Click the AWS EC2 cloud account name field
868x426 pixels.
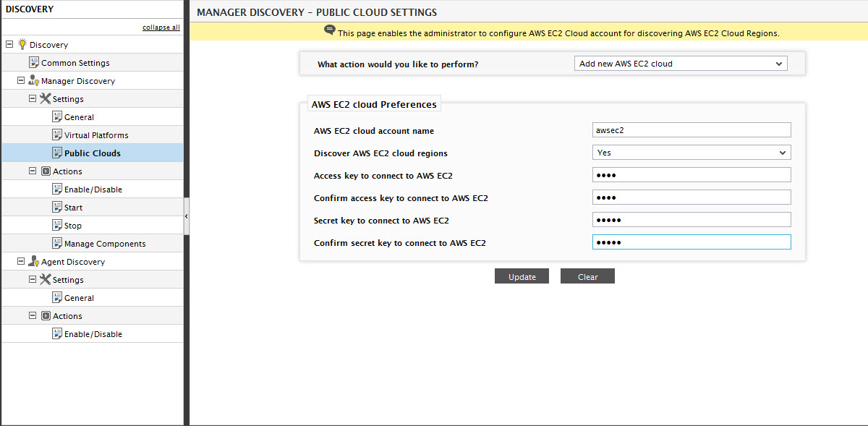pyautogui.click(x=692, y=130)
